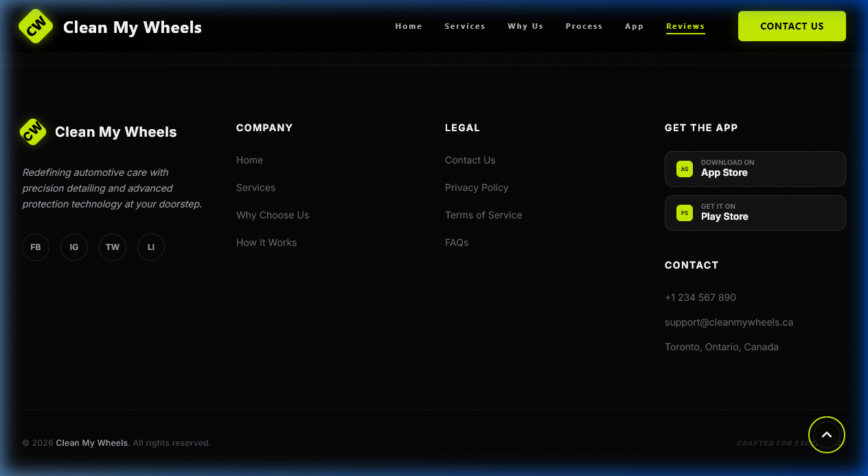The height and width of the screenshot is (476, 868).
Task: Click the LEGAL column heading
Action: coord(462,128)
